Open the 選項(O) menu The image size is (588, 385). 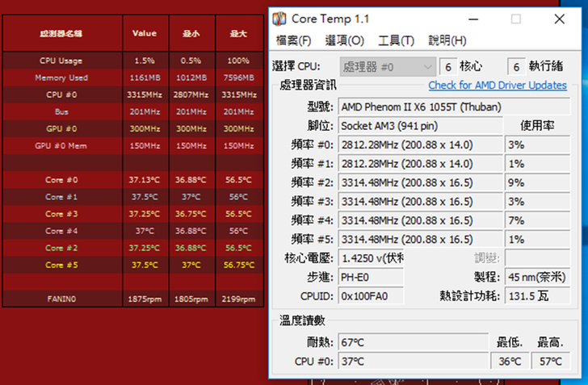coord(344,40)
